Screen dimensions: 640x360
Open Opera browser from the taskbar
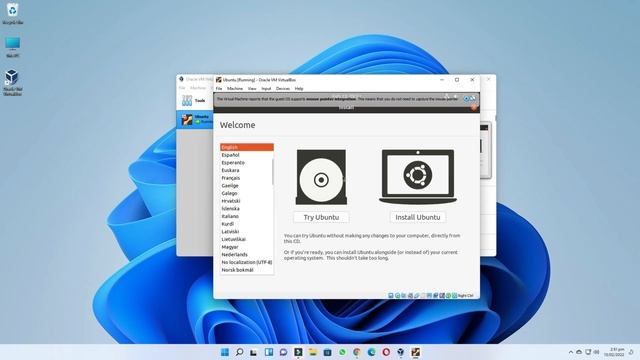[x=386, y=352]
